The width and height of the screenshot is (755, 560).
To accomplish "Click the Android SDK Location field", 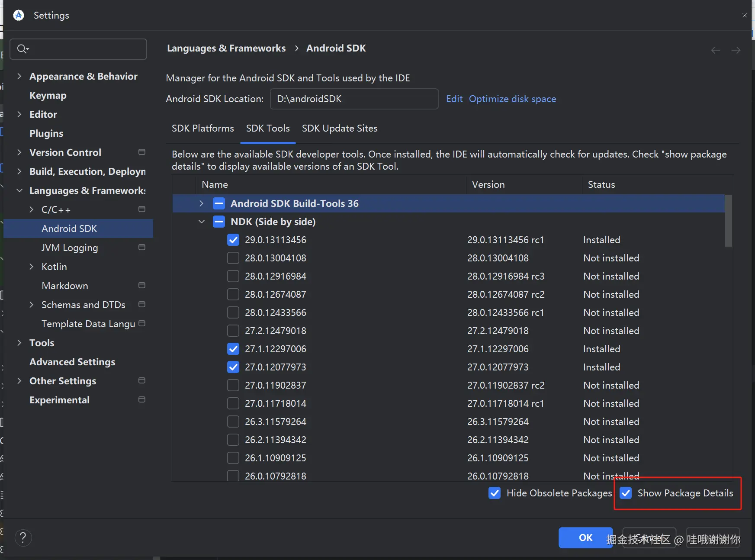I will pyautogui.click(x=354, y=99).
